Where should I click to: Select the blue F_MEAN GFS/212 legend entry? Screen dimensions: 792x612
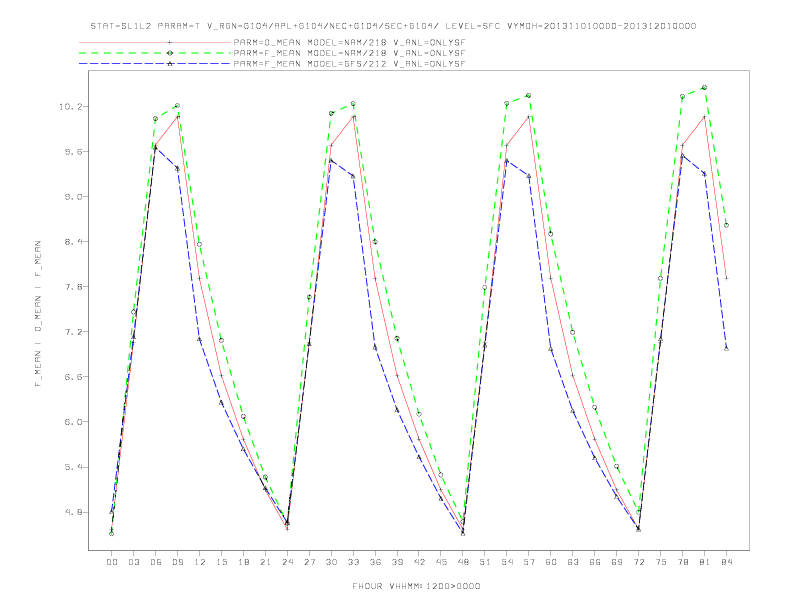(272, 64)
